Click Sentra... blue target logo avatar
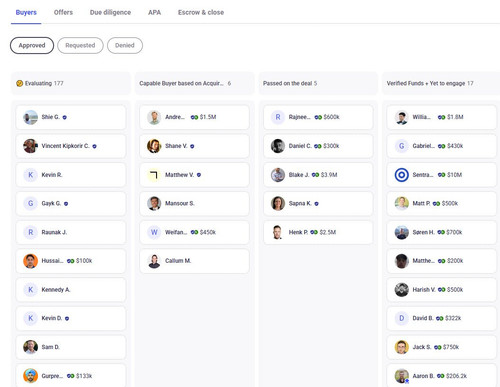The height and width of the screenshot is (387, 500). [402, 175]
